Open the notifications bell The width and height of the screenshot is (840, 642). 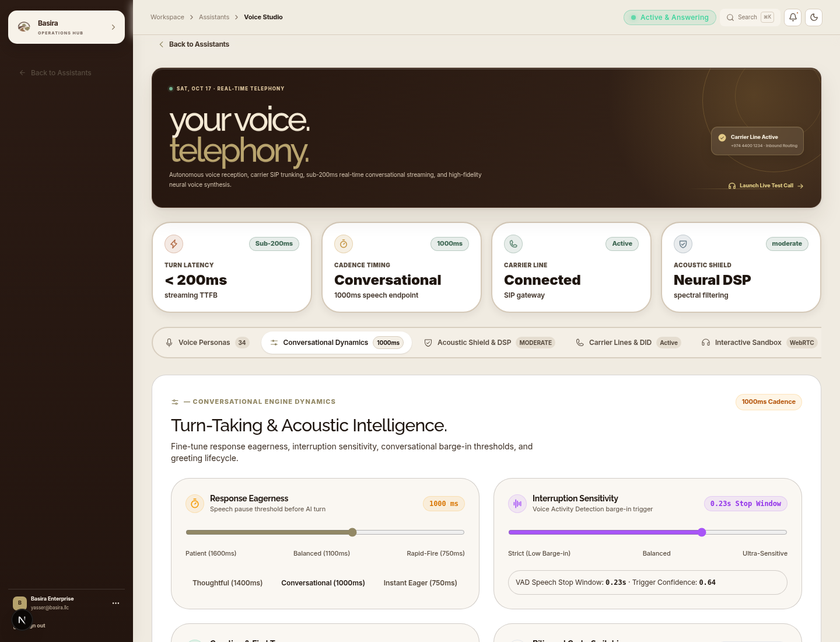point(793,18)
